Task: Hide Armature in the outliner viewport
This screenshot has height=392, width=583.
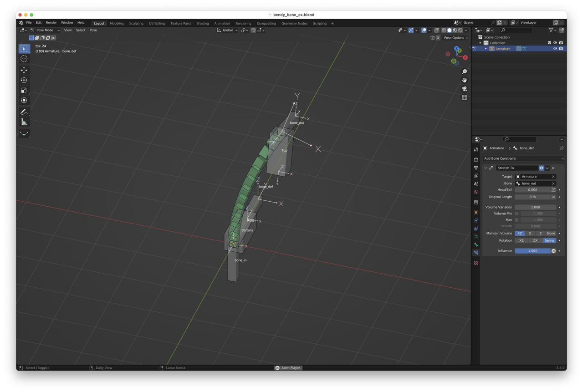Action: (555, 49)
